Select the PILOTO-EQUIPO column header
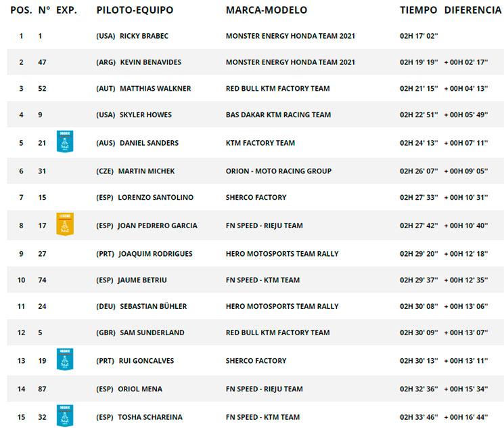504x428 pixels. 135,10
